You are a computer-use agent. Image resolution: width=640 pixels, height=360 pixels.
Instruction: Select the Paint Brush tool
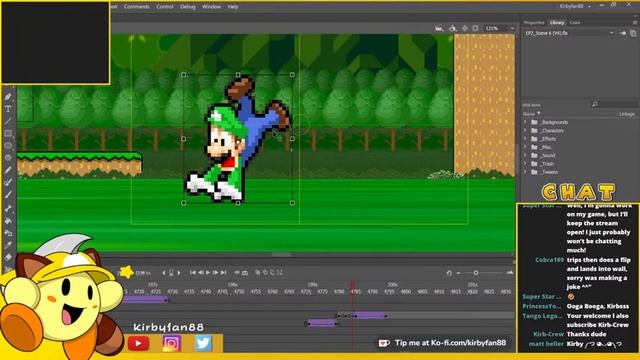click(x=8, y=182)
